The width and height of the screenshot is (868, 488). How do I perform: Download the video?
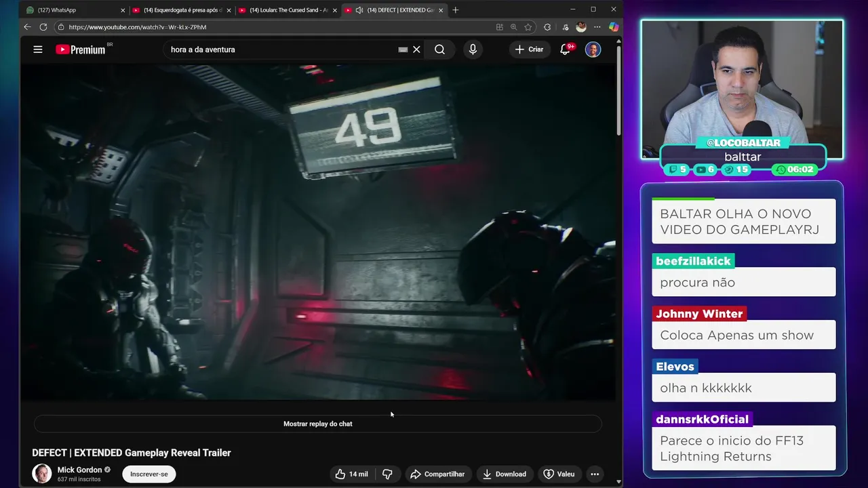click(x=504, y=474)
